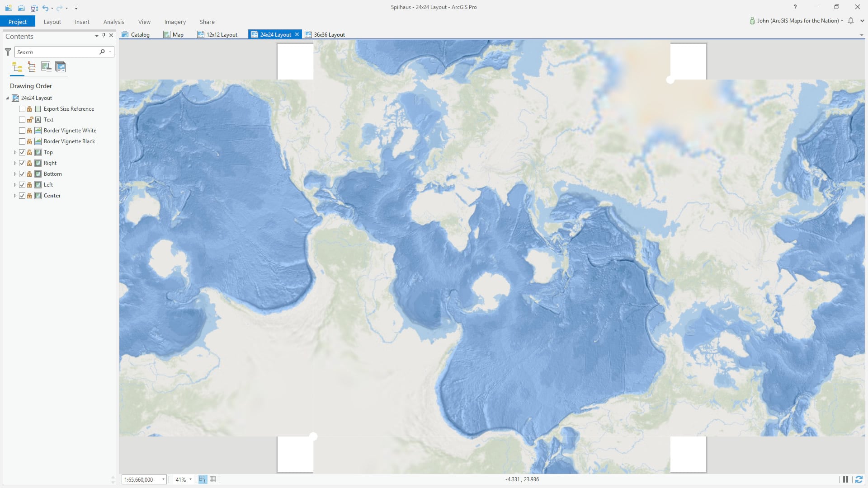Open the Insert ribbon tab

click(x=82, y=22)
